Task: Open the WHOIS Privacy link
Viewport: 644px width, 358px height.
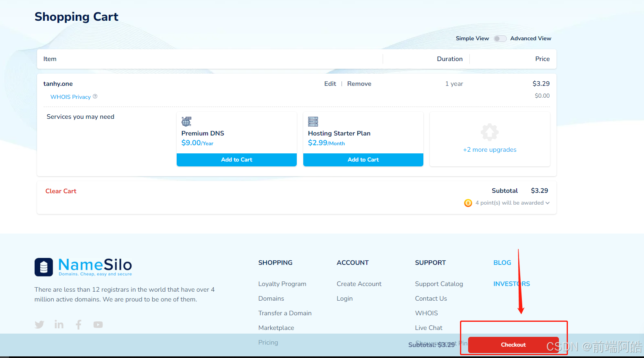Action: coord(70,97)
